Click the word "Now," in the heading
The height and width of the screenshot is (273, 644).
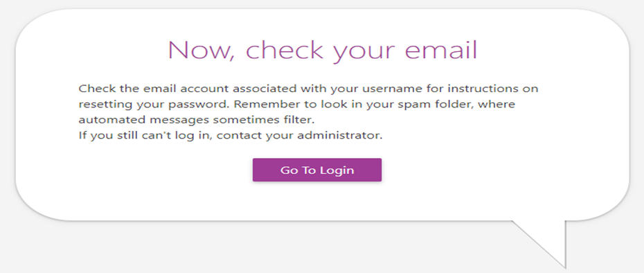point(202,50)
